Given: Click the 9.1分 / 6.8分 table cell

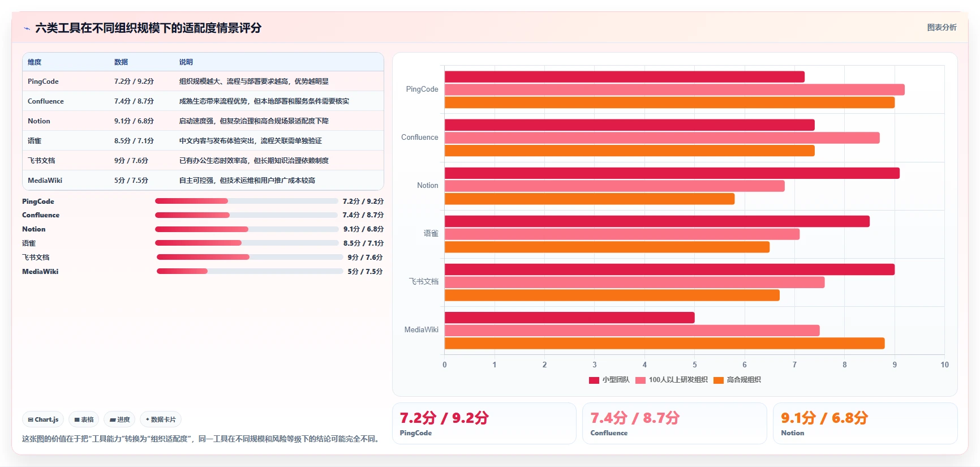Looking at the screenshot, I should [134, 121].
